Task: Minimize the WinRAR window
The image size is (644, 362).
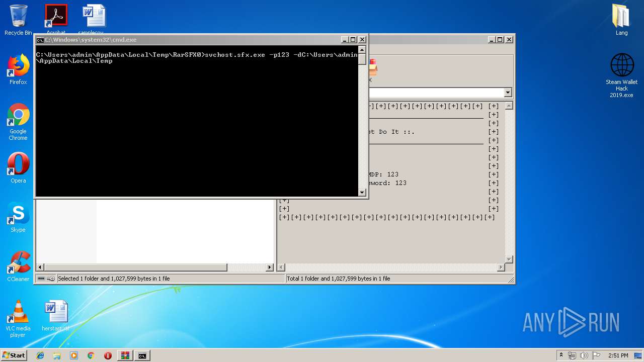Action: (492, 40)
